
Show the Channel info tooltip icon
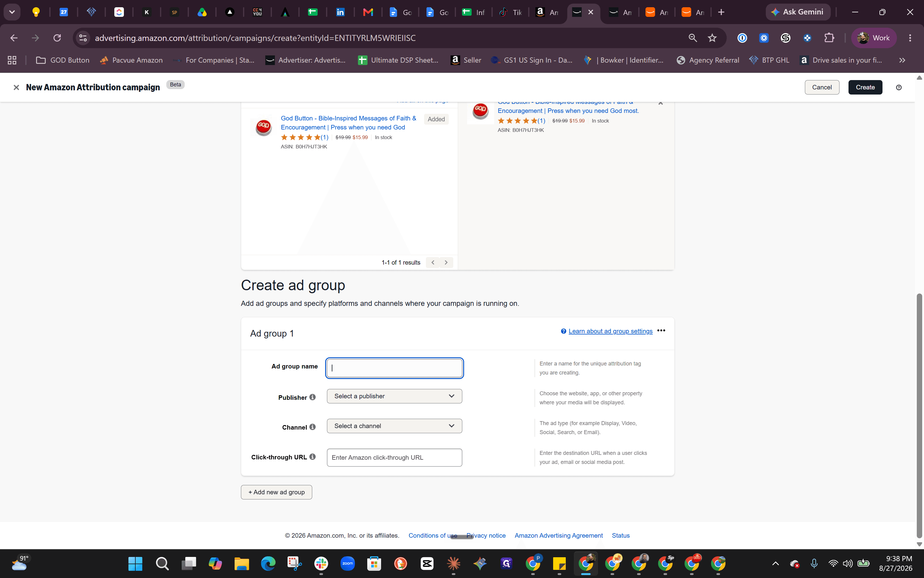[x=313, y=427]
